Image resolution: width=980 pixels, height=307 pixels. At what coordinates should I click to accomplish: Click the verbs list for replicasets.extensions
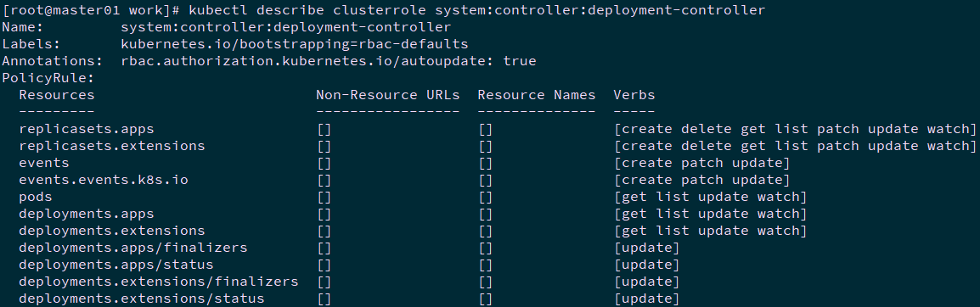point(795,146)
